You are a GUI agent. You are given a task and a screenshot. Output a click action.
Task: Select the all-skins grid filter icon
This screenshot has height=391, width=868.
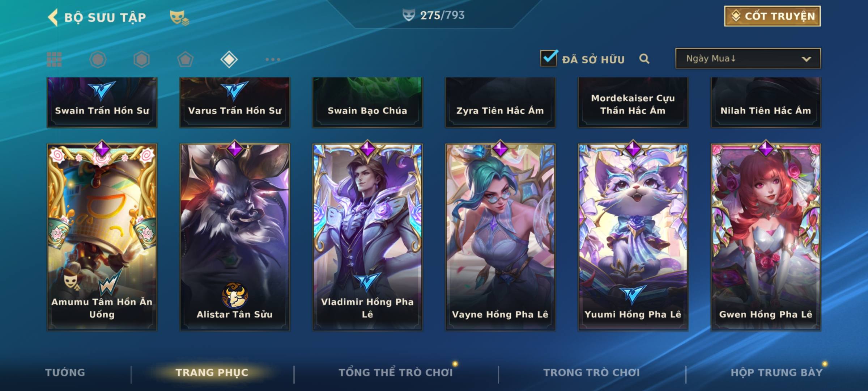coord(54,59)
